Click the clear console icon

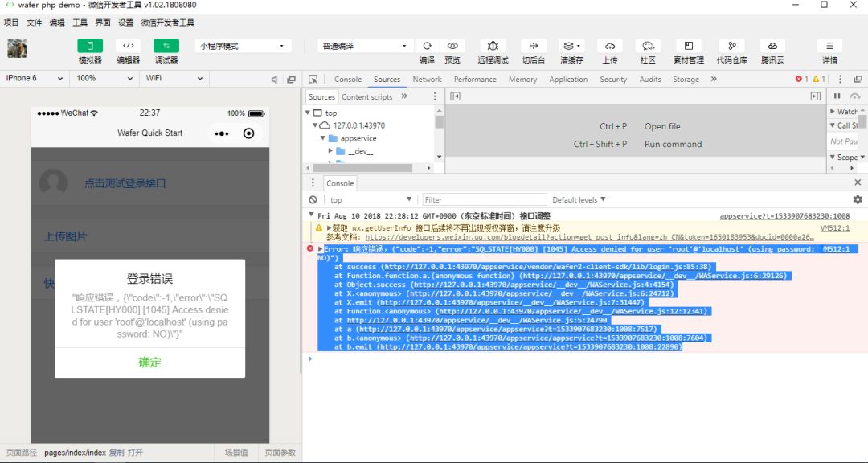[313, 199]
